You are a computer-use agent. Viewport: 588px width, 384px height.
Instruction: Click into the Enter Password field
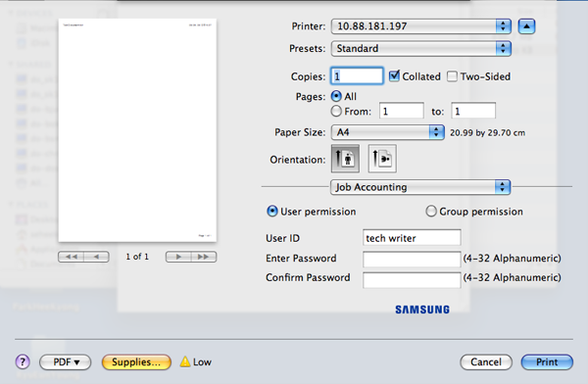(412, 259)
